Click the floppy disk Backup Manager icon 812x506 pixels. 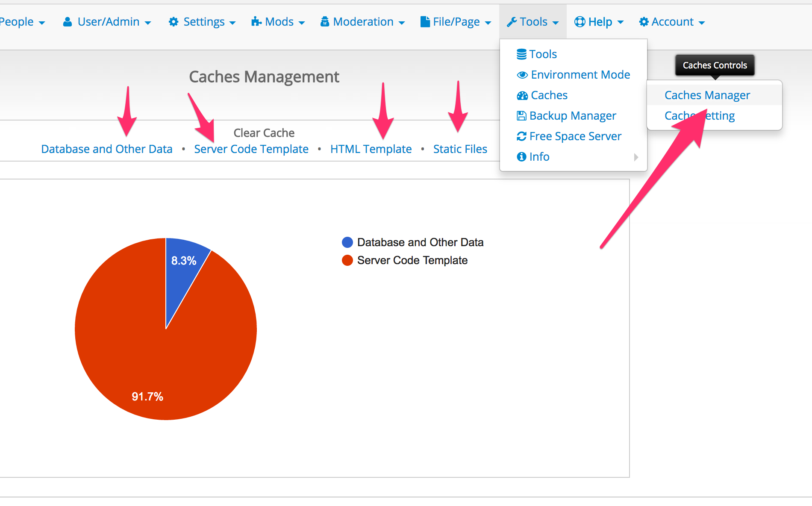pos(521,116)
